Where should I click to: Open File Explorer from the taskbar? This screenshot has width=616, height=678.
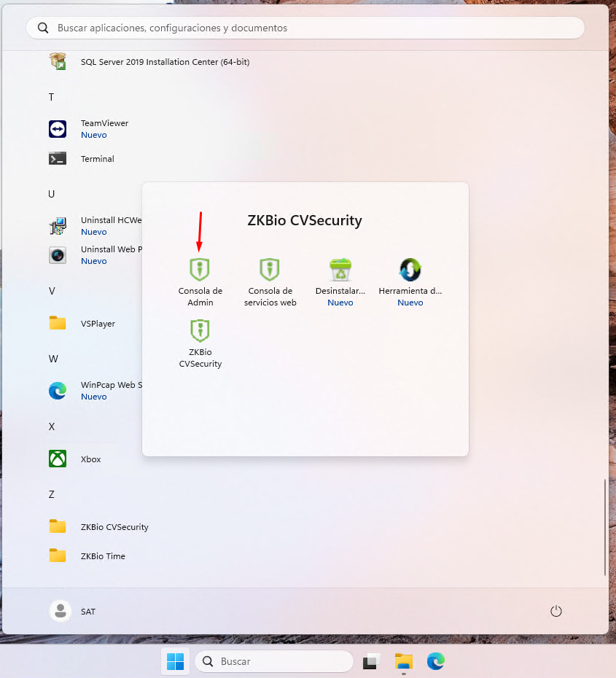(404, 661)
